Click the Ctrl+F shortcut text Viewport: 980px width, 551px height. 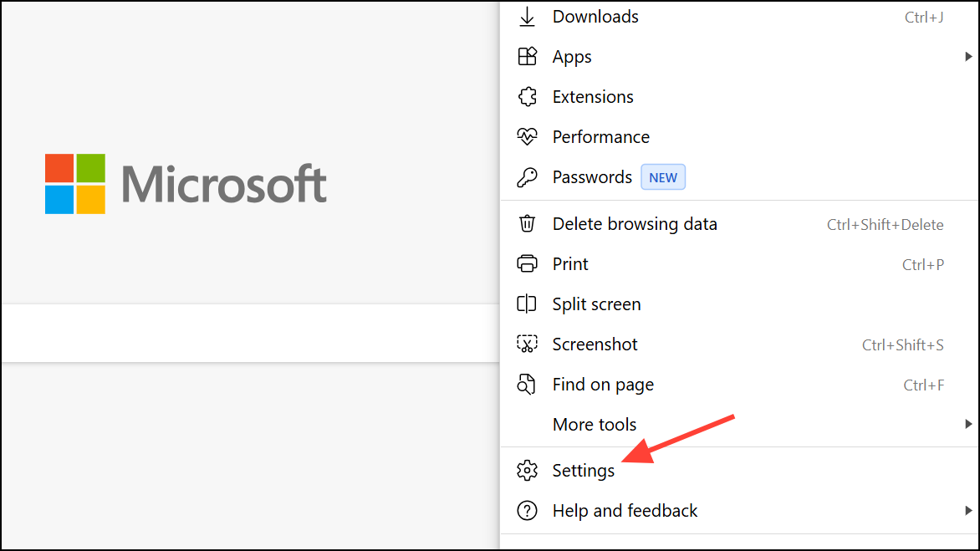tap(923, 385)
